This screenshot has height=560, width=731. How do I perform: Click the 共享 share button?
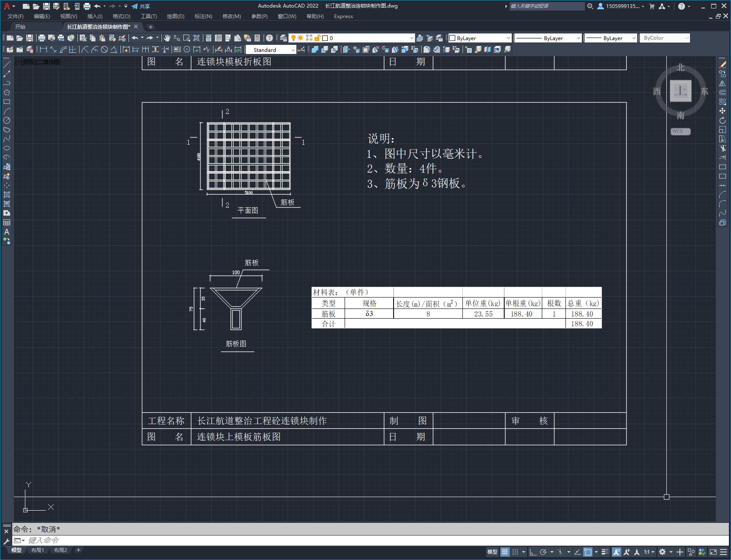click(141, 6)
